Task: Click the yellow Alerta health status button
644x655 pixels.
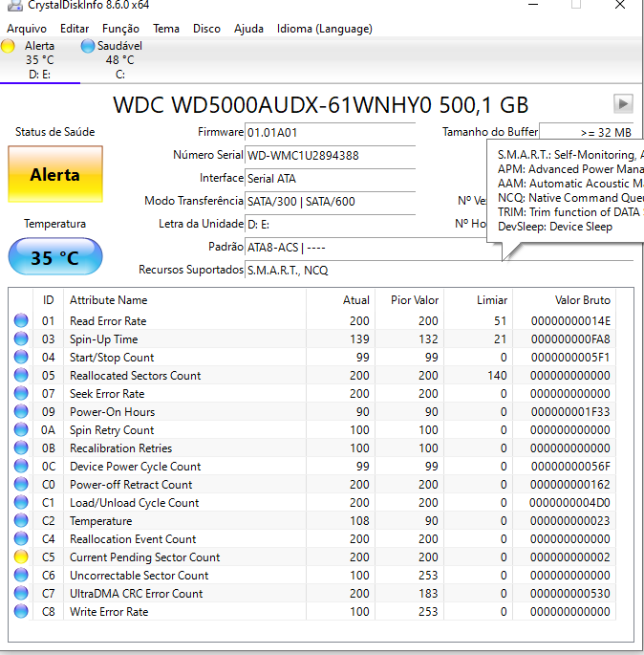Action: click(55, 174)
